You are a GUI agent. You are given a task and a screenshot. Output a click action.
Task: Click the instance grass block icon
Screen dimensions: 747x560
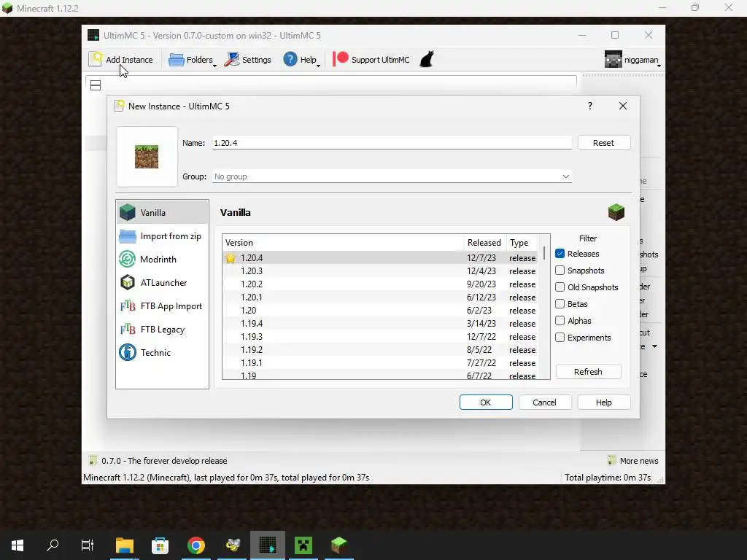tap(147, 157)
